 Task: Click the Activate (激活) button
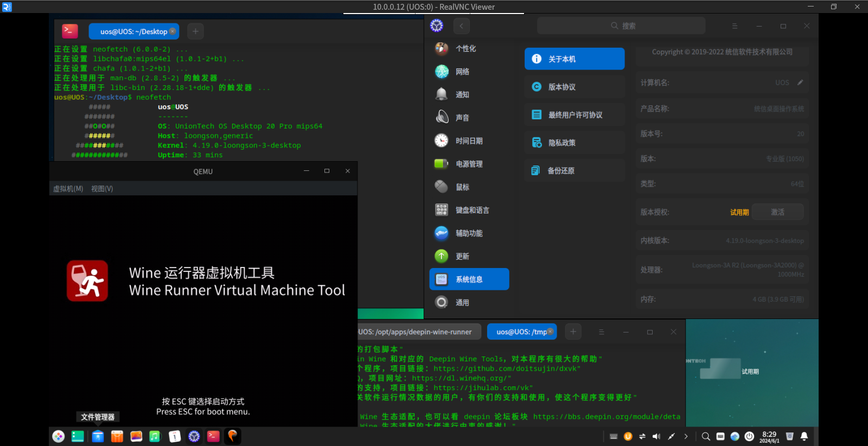tap(778, 212)
